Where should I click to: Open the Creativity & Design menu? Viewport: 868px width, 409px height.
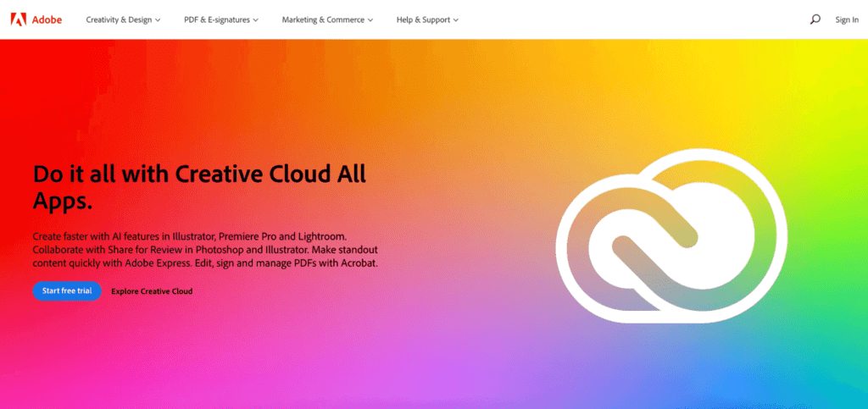point(123,19)
